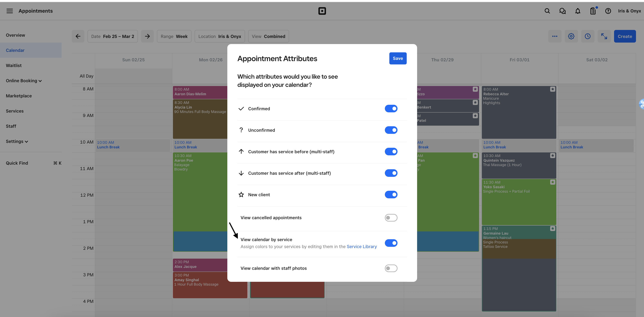644x317 pixels.
Task: Open Iris & Onyx account menu
Action: 629,11
